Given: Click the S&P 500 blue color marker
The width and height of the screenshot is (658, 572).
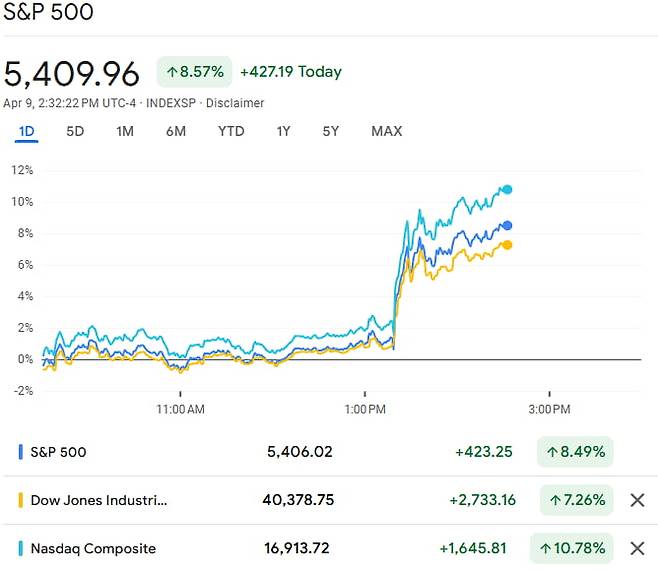Looking at the screenshot, I should pyautogui.click(x=21, y=452).
